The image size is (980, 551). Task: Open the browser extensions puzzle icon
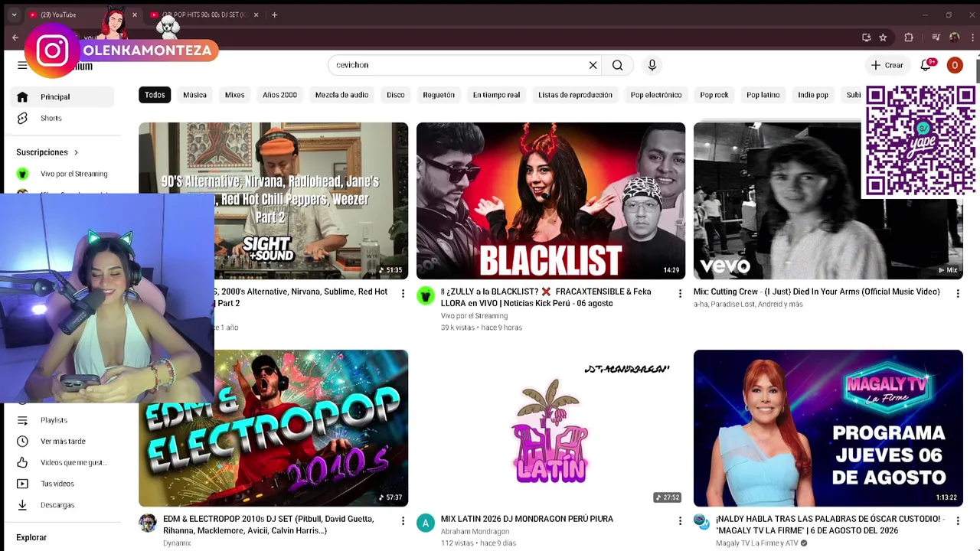909,37
